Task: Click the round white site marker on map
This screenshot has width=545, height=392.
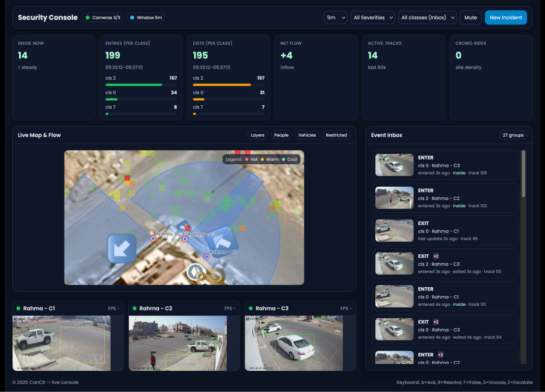Action: click(x=194, y=272)
